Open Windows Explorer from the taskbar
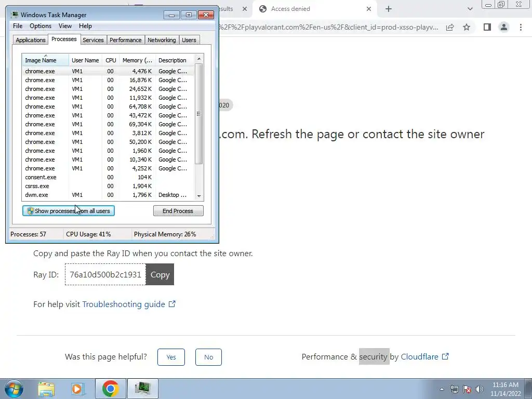This screenshot has width=532, height=399. pyautogui.click(x=46, y=389)
